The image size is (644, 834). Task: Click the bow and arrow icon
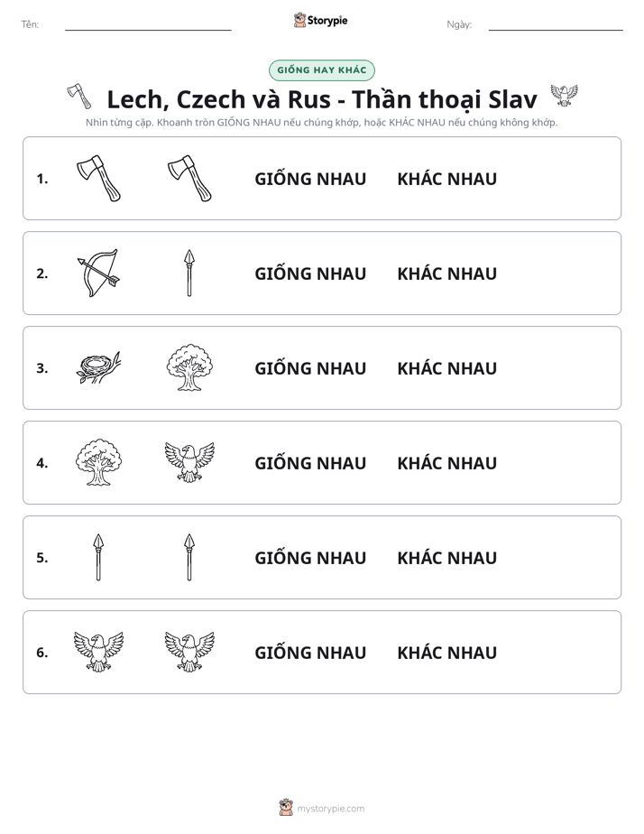[98, 273]
